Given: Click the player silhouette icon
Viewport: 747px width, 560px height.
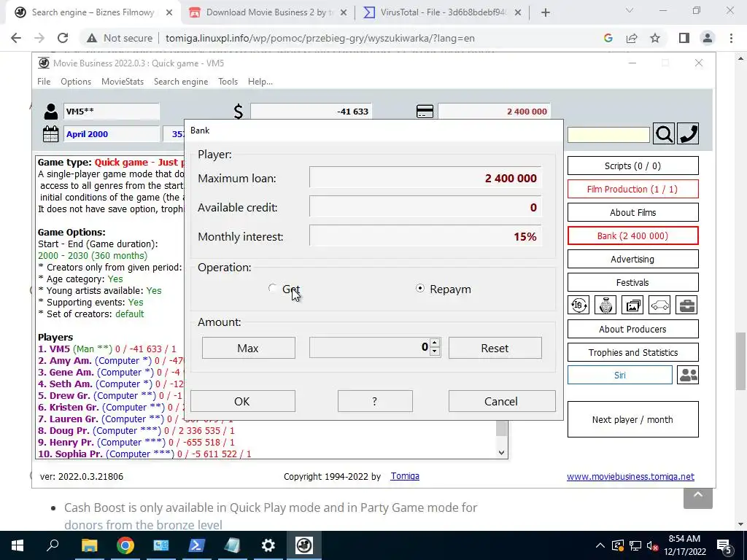Looking at the screenshot, I should (x=50, y=112).
